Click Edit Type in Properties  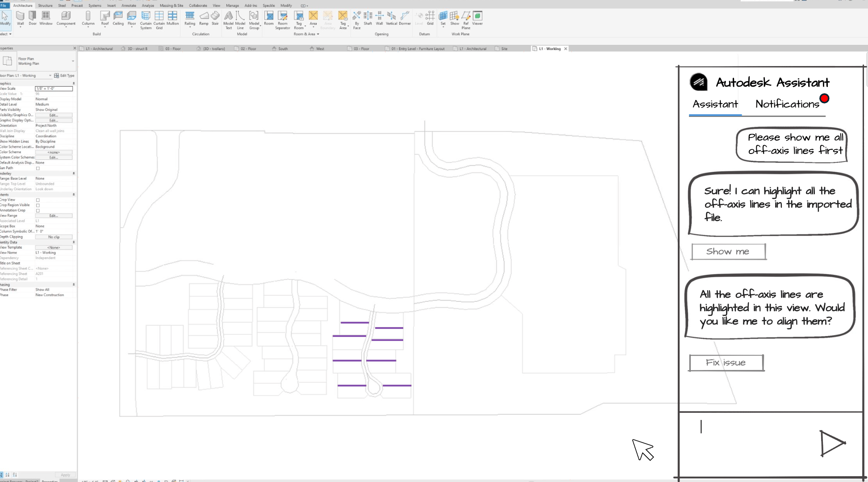point(64,75)
